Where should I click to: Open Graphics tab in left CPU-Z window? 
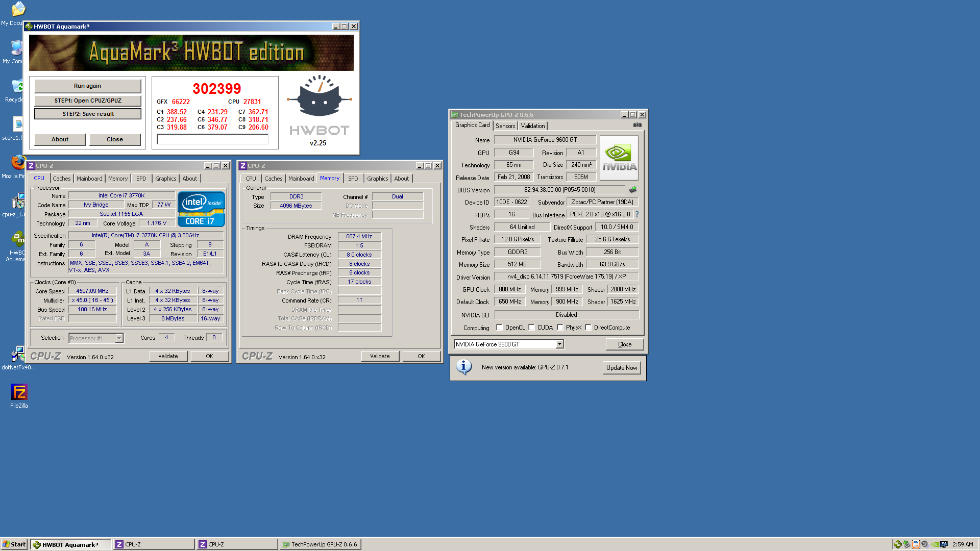point(166,179)
